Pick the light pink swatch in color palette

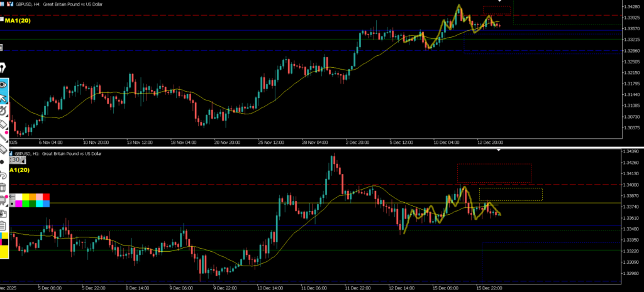[40, 198]
